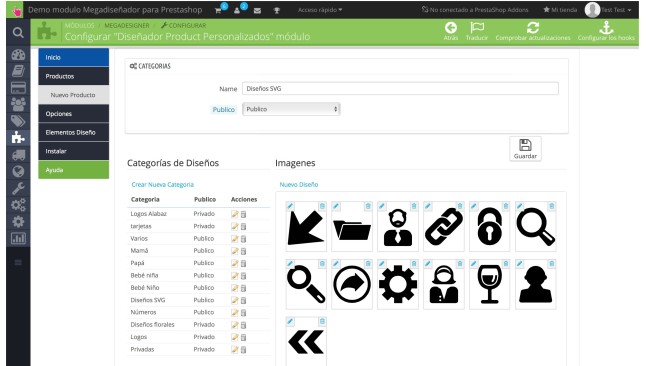Edit the padlock design pencil icon
This screenshot has width=646, height=366.
[x=474, y=206]
